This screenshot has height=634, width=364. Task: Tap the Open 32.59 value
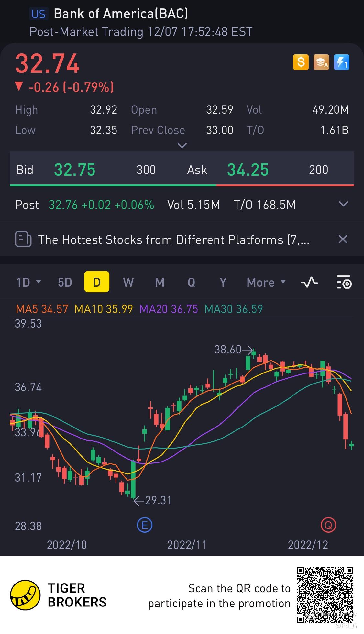(x=220, y=110)
